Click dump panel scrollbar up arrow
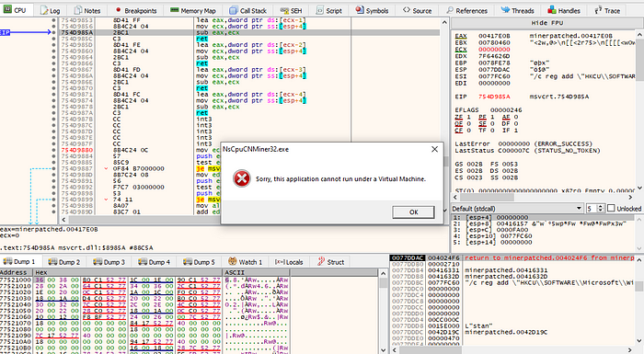This screenshot has width=644, height=354. coord(383,273)
